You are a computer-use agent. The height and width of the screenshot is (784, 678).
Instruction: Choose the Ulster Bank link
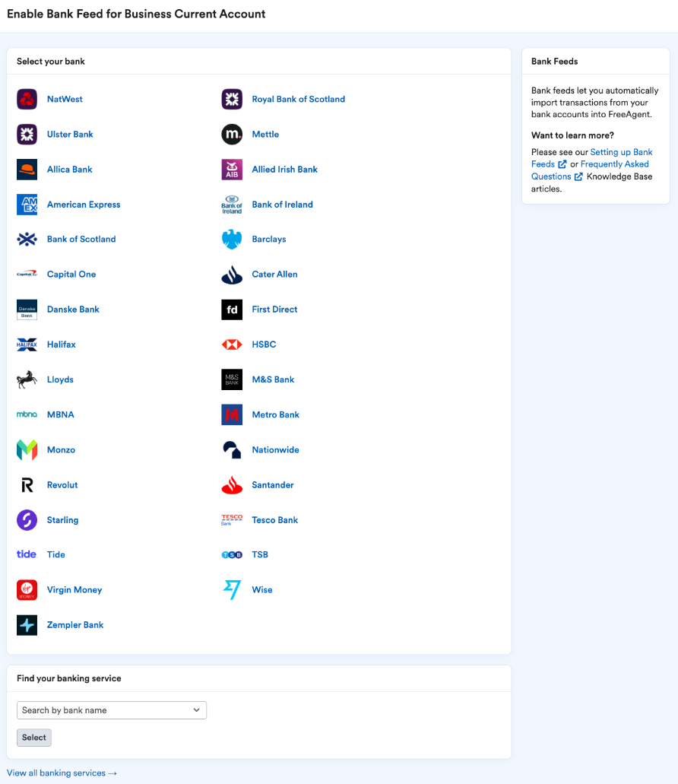tap(70, 134)
